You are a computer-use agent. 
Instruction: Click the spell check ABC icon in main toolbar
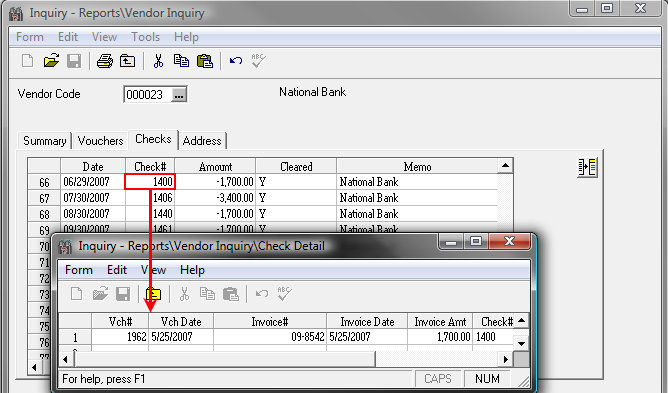point(258,61)
